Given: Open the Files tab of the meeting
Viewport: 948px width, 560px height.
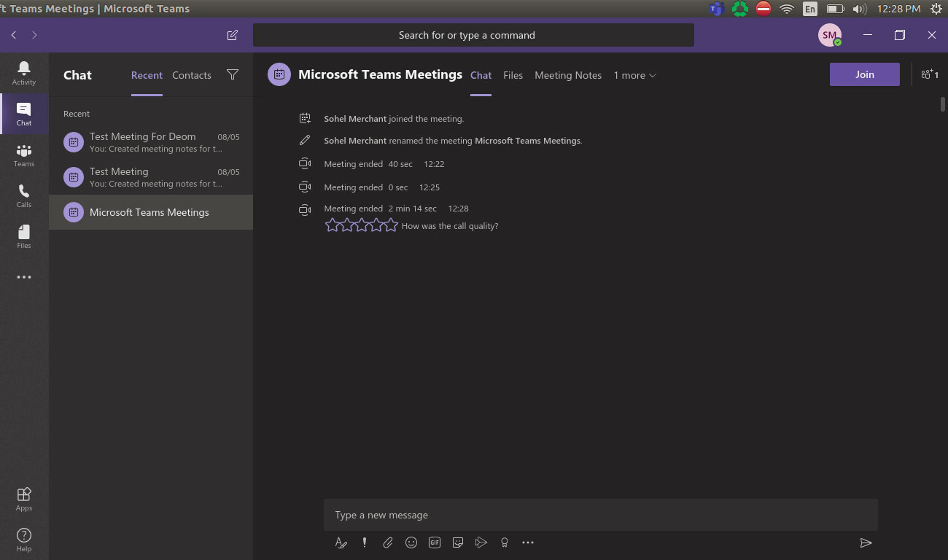Looking at the screenshot, I should point(513,75).
